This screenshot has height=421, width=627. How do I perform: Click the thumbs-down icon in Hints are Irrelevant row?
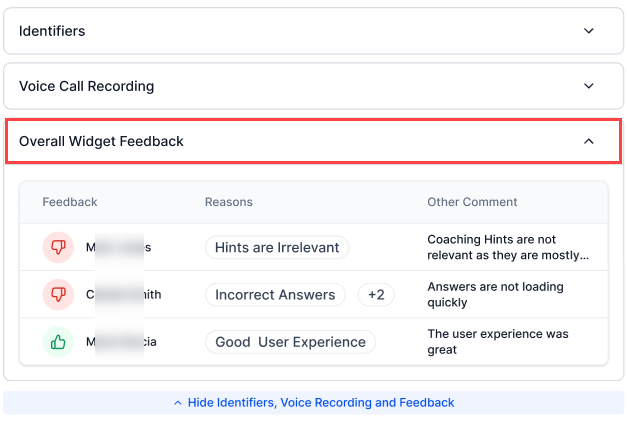[58, 247]
